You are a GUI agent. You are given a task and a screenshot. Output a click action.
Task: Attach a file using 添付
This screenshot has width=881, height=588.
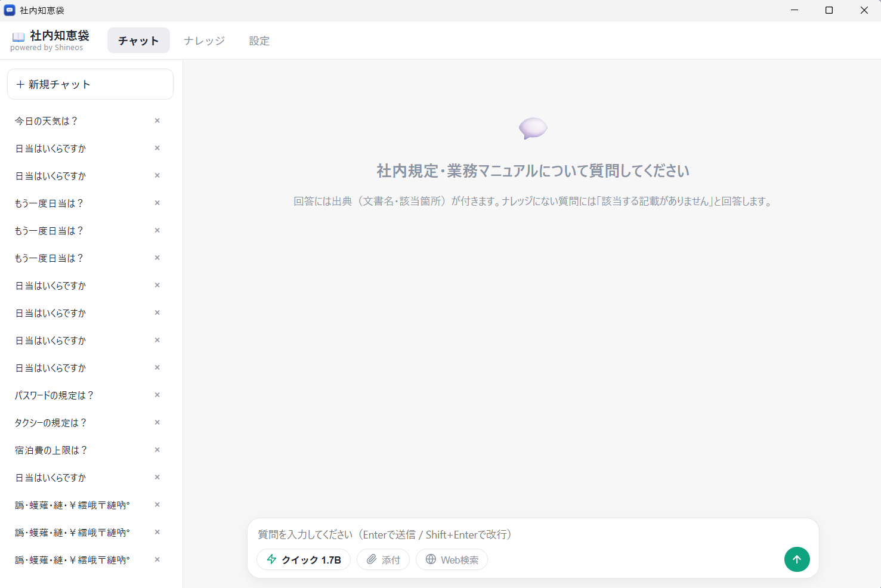(x=383, y=559)
